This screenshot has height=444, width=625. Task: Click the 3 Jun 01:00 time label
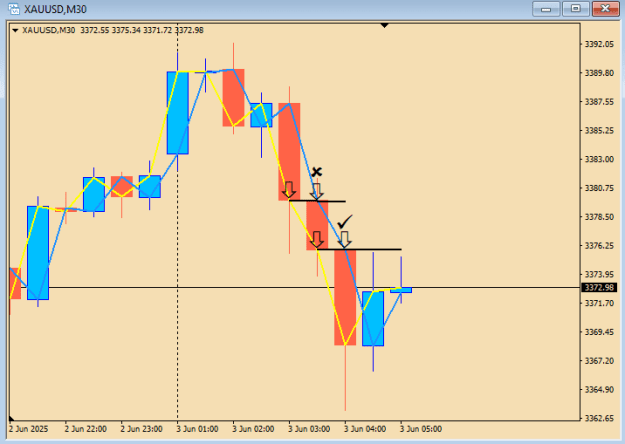197,429
